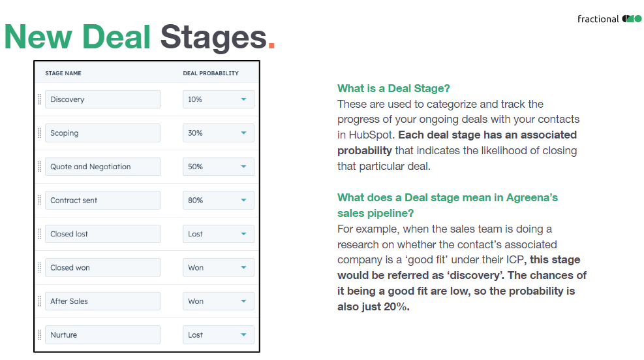Open the 10% probability dropdown for Discovery
The width and height of the screenshot is (644, 360).
pyautogui.click(x=219, y=99)
